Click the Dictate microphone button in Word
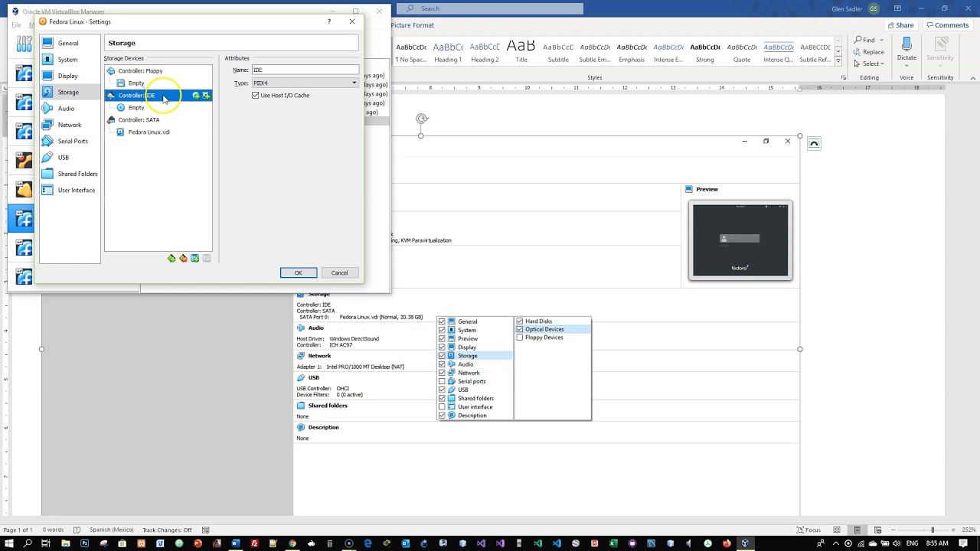Screen dimensions: 980x551 pyautogui.click(x=906, y=50)
